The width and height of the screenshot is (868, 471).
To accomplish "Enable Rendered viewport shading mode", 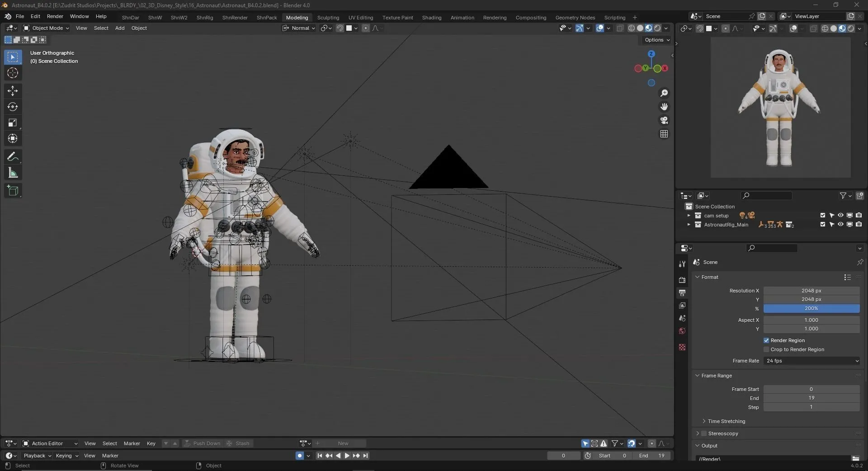I will (x=658, y=28).
